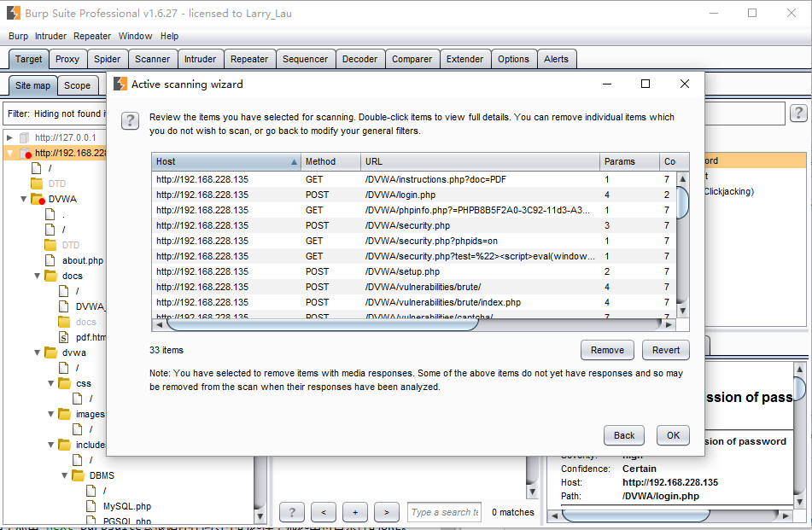Image resolution: width=812 pixels, height=530 pixels.
Task: Select the docs folder icon in tree
Action: pos(50,276)
